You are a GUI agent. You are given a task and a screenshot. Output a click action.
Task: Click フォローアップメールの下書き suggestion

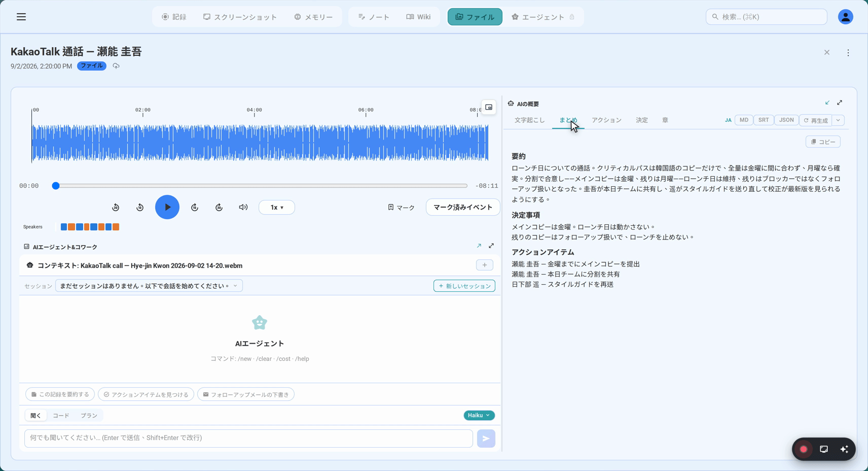click(x=246, y=394)
